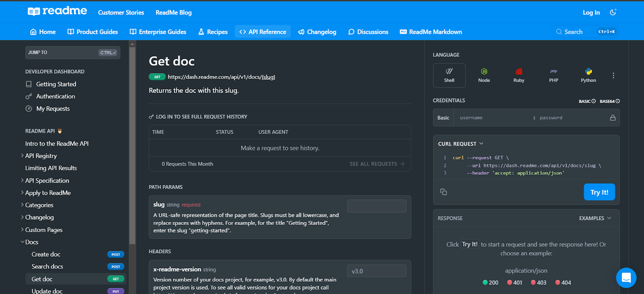
Task: Click the Log In link
Action: pyautogui.click(x=591, y=12)
